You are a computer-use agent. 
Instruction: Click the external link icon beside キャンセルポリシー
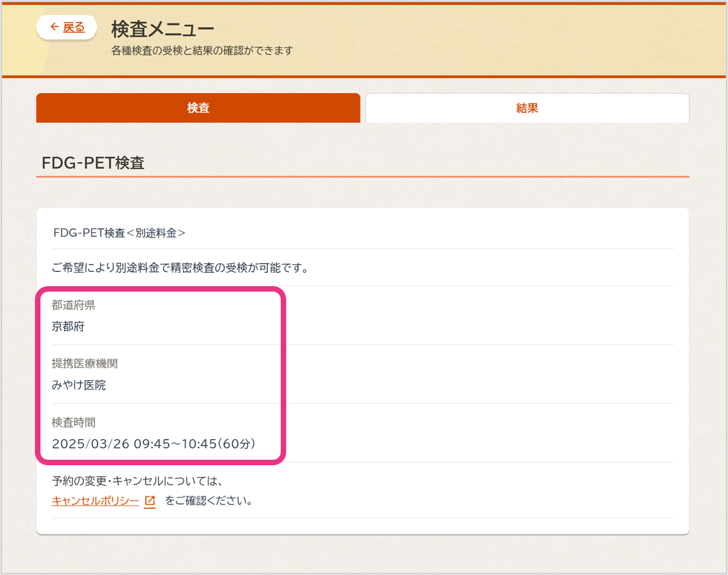(x=150, y=501)
